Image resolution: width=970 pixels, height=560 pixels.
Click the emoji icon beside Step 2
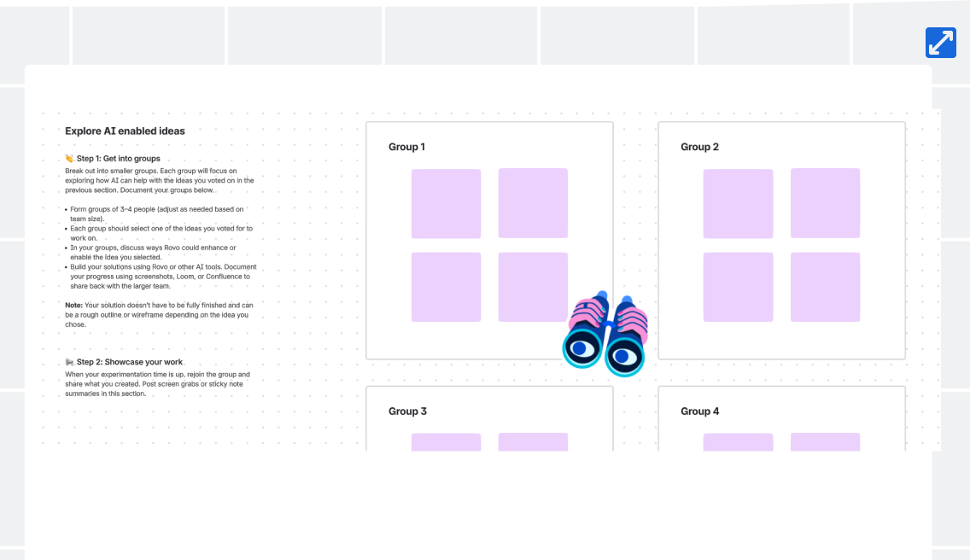(69, 362)
